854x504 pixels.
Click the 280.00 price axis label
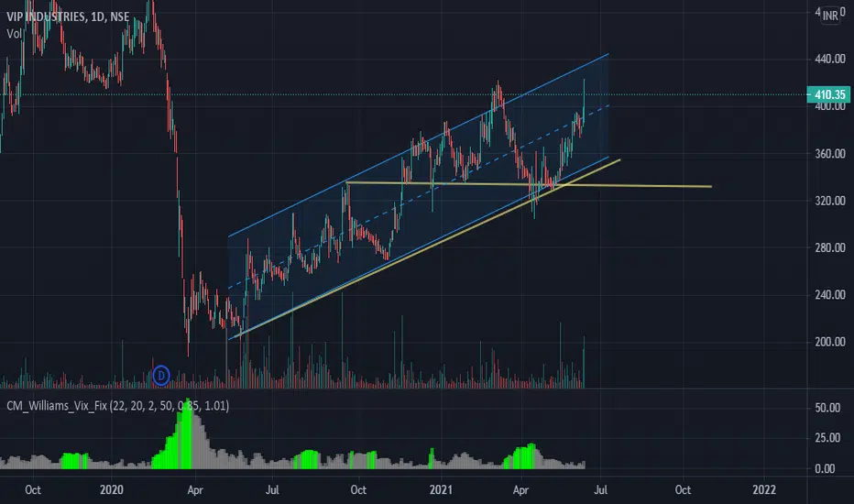click(x=830, y=248)
